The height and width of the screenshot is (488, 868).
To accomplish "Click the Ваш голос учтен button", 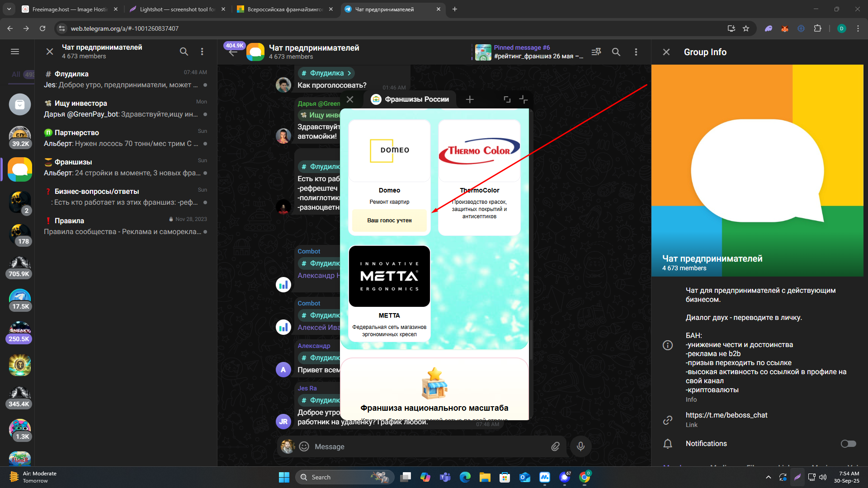I will pyautogui.click(x=389, y=221).
